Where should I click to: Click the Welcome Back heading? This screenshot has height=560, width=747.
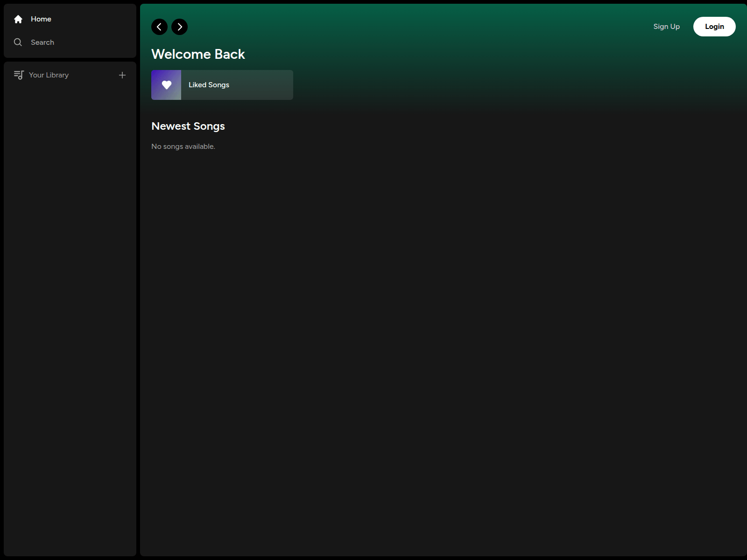[x=198, y=54]
